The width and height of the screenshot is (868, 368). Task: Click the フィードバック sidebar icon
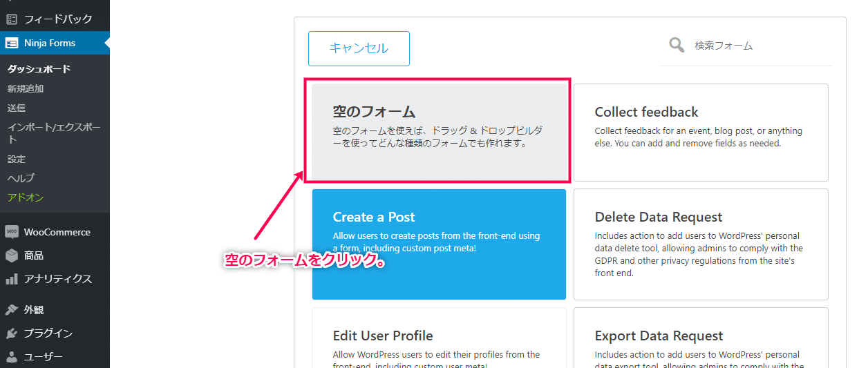coord(12,19)
